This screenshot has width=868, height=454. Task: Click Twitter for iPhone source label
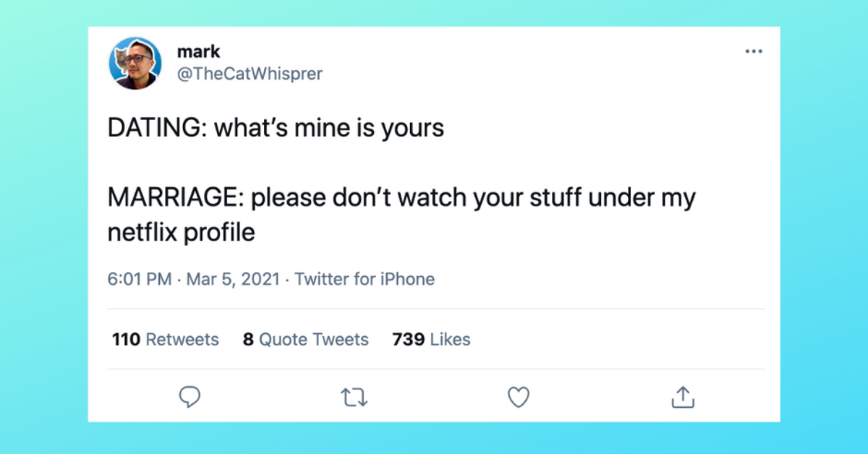(x=365, y=279)
